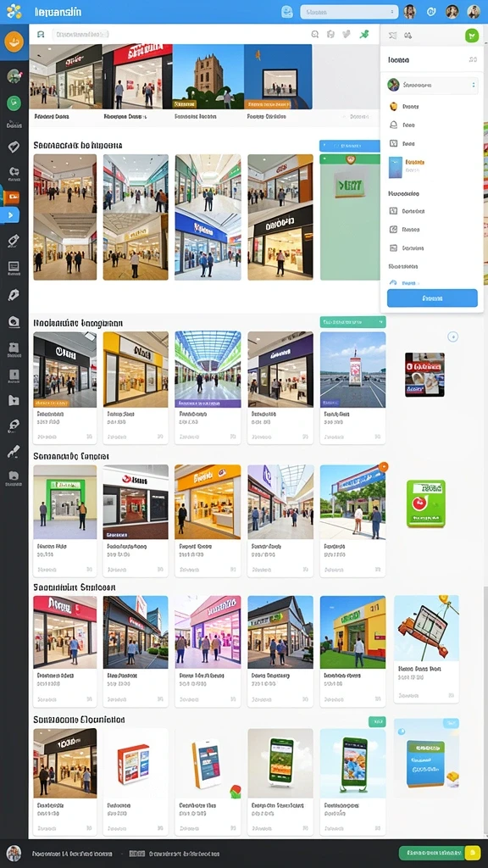Select the blue thumbnail item in the side panel
488x868 pixels.
pos(395,167)
